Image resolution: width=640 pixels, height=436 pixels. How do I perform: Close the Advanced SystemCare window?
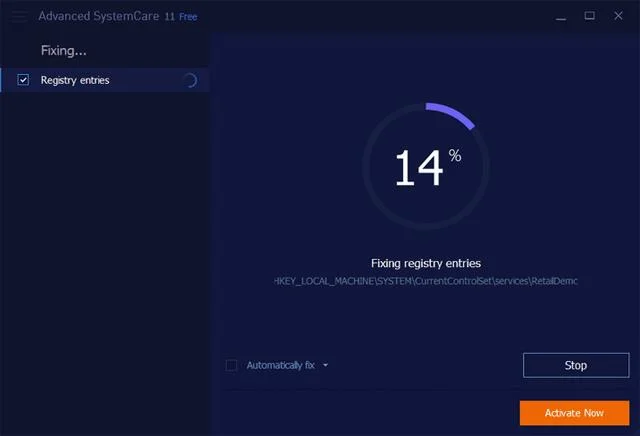point(618,16)
